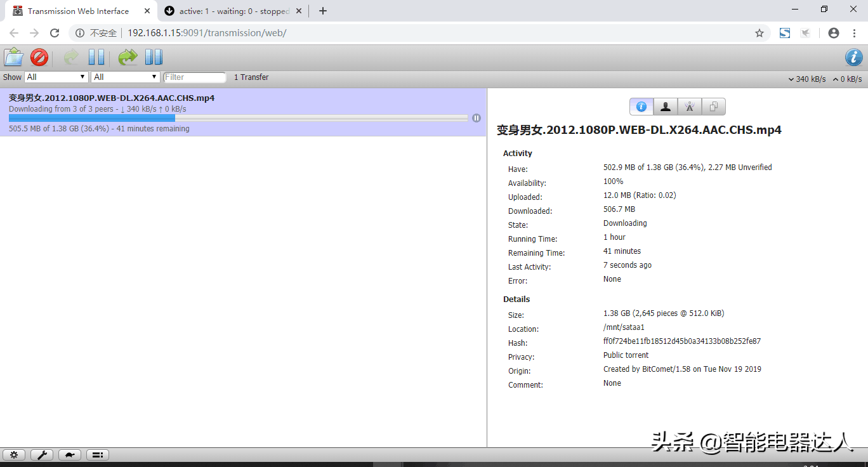Image resolution: width=868 pixels, height=467 pixels.
Task: Click the Start All Torrents icon
Action: coord(128,57)
